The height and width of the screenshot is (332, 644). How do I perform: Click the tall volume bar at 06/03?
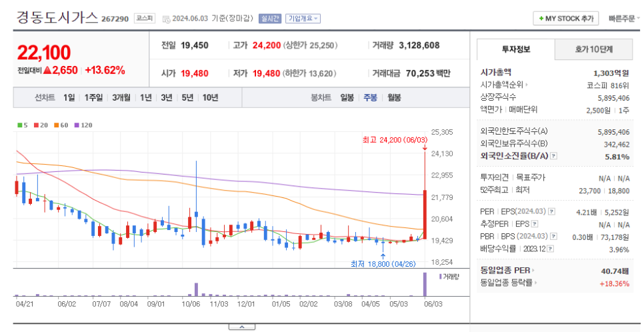(425, 284)
